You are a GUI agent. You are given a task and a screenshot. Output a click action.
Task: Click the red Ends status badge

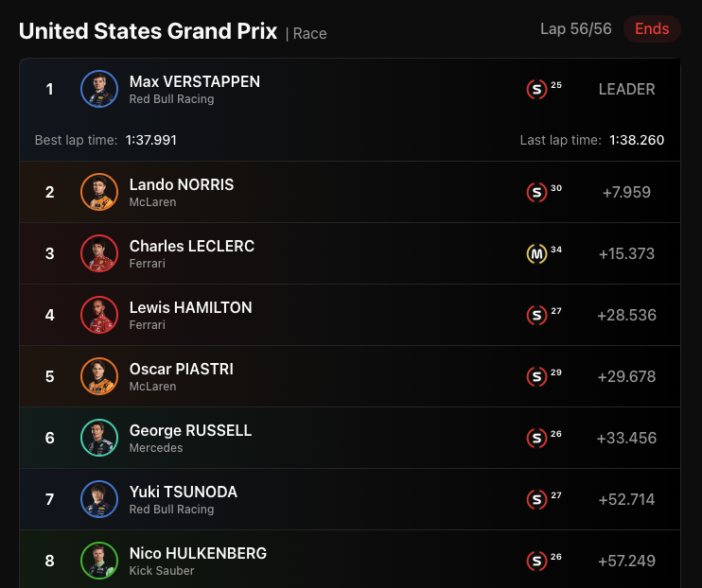652,29
